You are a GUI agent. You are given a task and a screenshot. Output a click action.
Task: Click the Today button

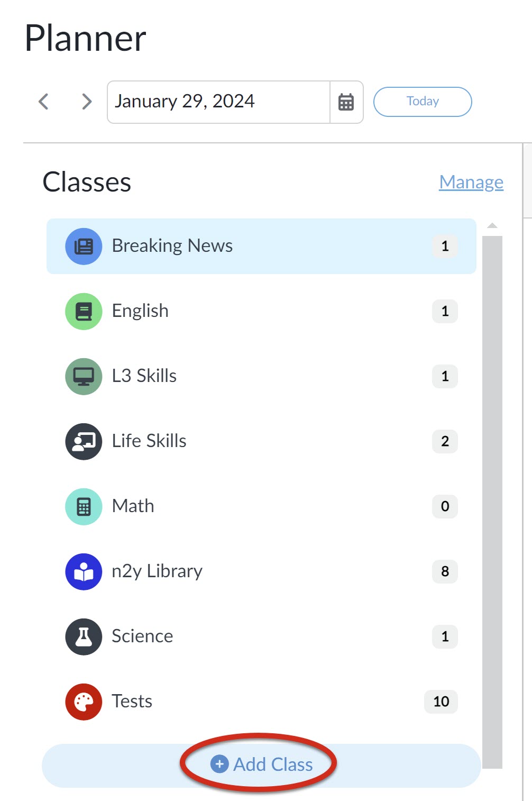click(423, 102)
